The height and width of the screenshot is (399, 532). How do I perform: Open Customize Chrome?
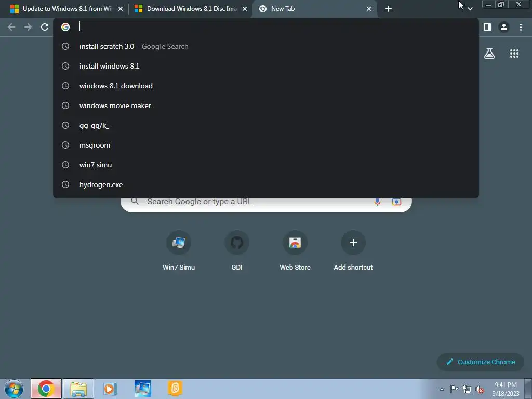481,362
